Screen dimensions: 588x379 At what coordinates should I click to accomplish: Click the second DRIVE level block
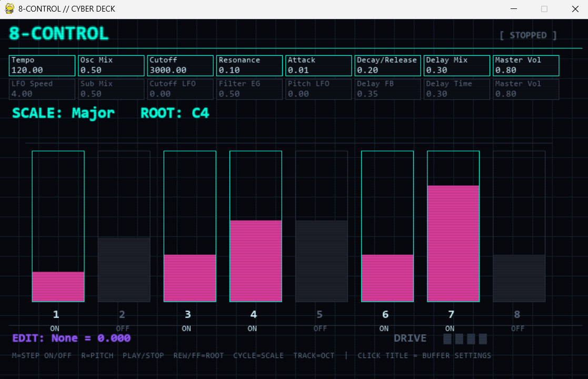[459, 339]
